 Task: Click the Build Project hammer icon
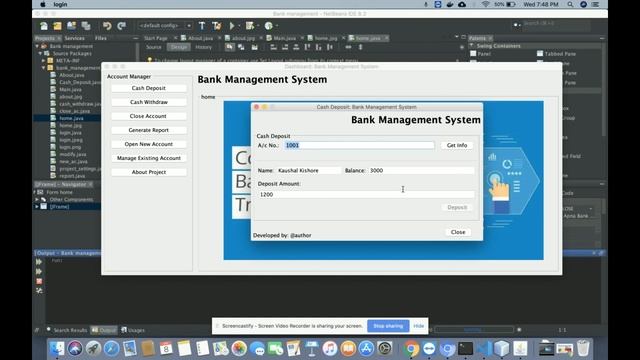coord(202,26)
